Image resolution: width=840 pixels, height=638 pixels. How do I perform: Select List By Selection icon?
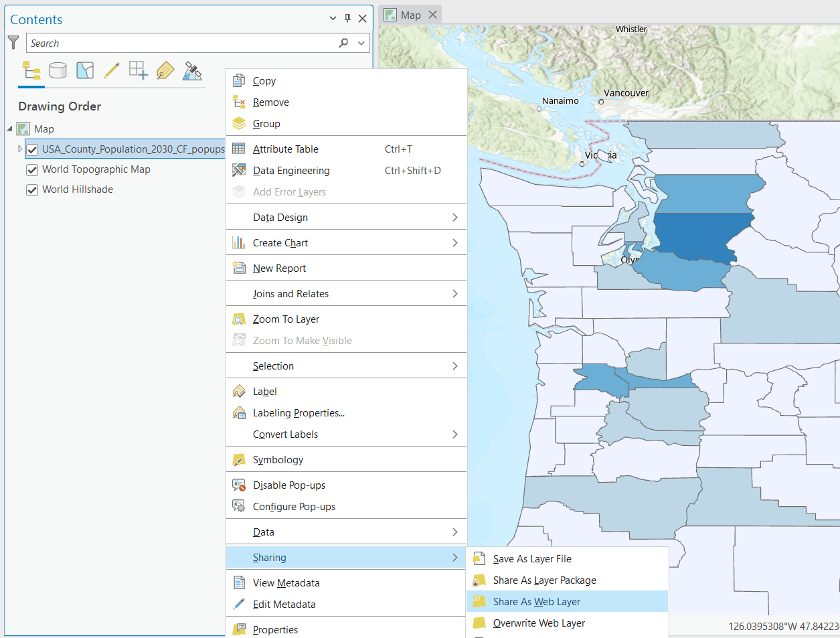click(85, 70)
